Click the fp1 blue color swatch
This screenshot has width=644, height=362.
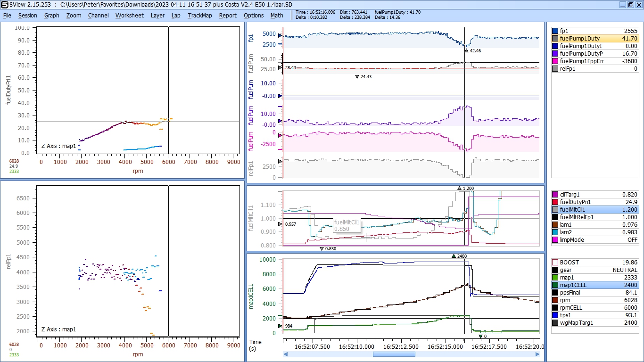point(555,31)
